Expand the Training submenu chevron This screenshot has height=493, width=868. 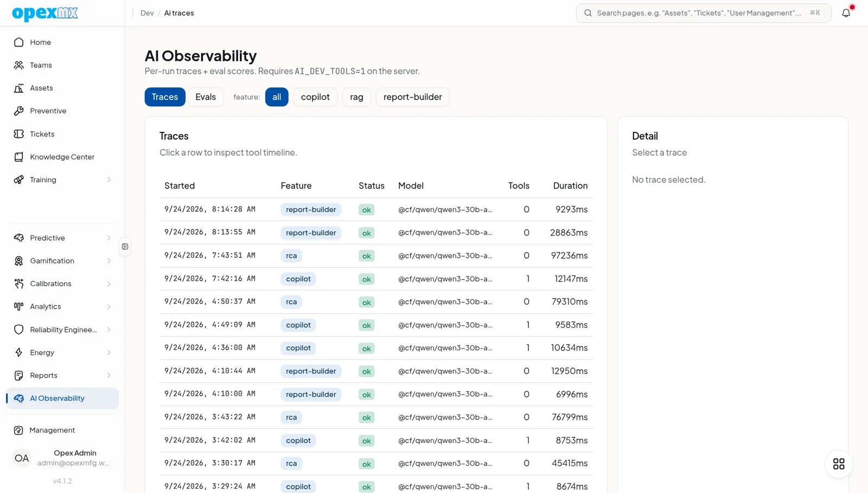click(108, 180)
